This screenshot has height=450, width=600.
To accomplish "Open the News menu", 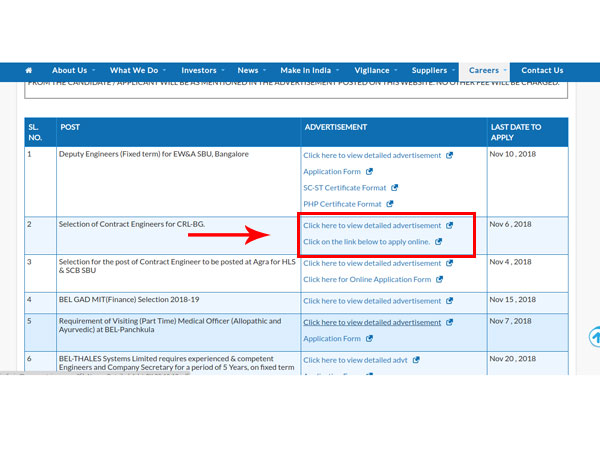I will pos(248,70).
